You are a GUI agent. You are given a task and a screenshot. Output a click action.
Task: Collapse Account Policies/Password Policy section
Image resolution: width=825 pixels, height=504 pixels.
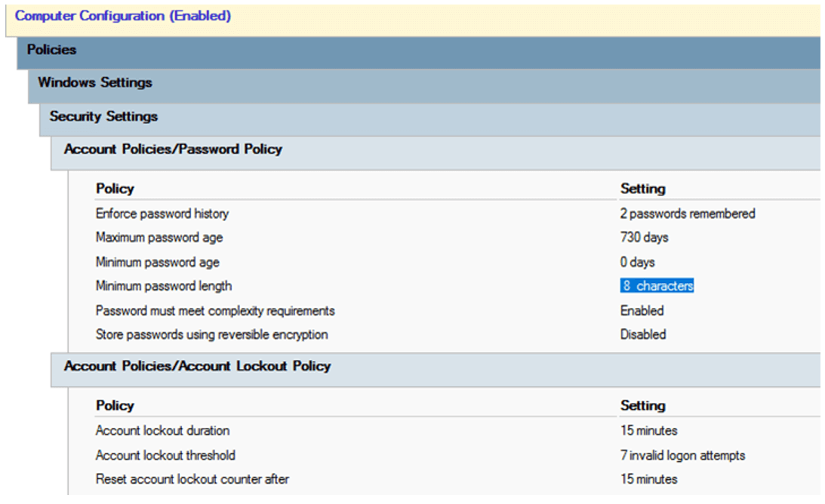(173, 149)
